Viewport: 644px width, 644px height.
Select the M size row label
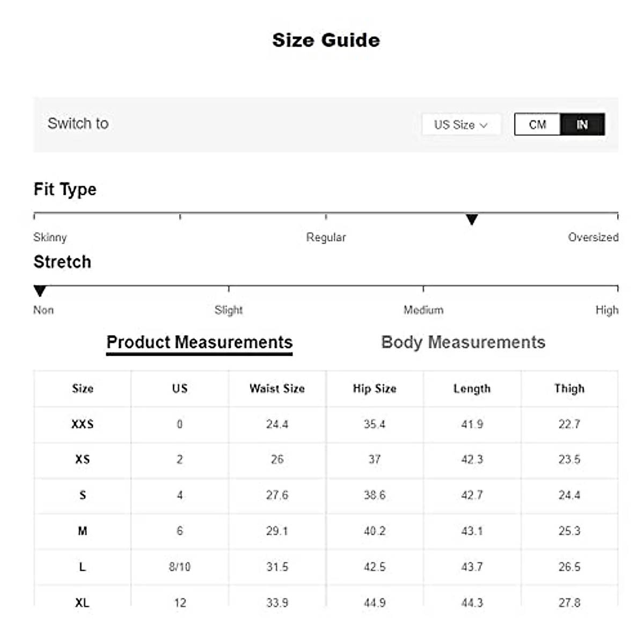pos(83,531)
